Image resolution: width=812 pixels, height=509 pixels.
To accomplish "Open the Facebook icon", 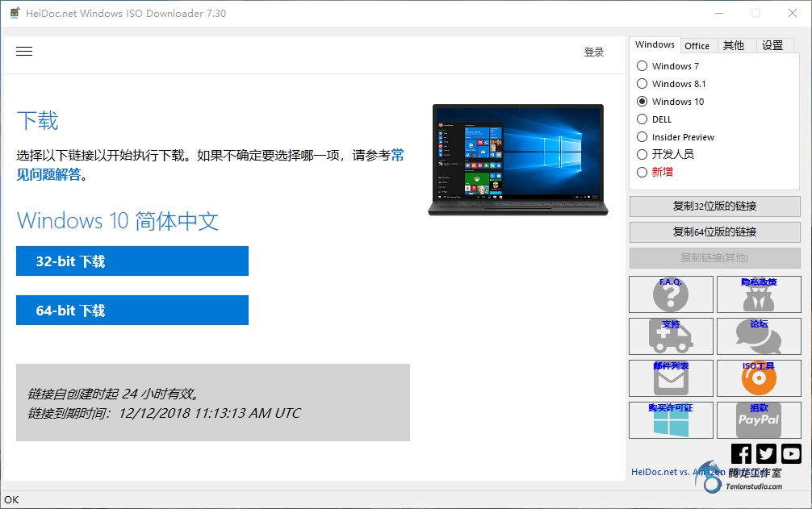I will click(x=741, y=453).
